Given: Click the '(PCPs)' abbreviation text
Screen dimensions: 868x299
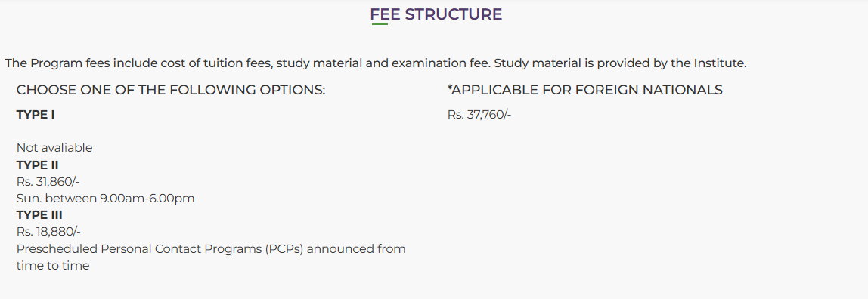Looking at the screenshot, I should point(284,248).
